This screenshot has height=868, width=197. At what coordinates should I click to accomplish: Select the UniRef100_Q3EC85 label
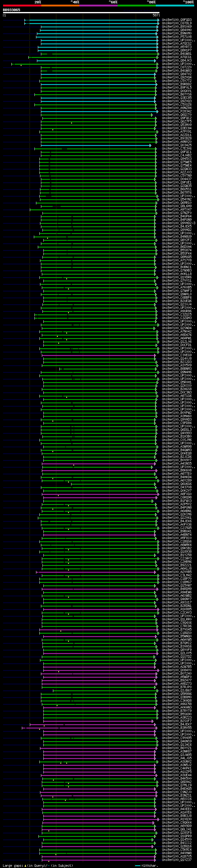tap(177, 98)
